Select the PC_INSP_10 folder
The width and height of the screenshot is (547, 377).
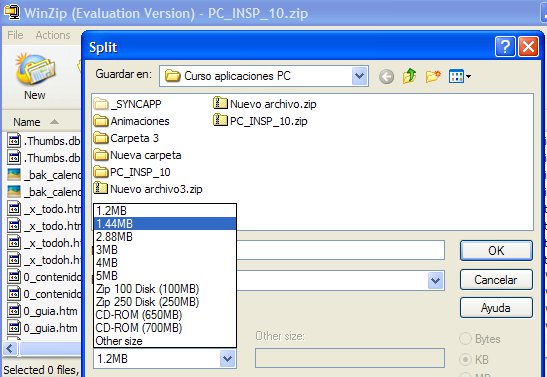click(x=132, y=172)
